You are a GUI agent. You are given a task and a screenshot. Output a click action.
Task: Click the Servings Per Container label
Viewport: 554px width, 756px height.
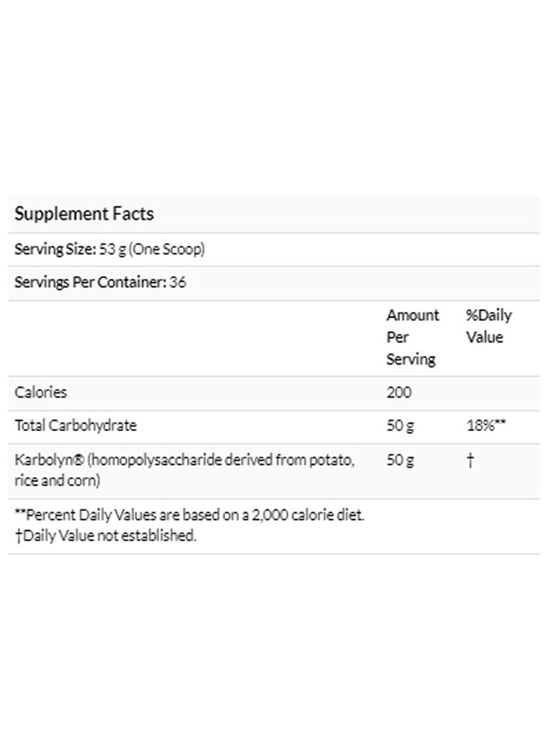tap(89, 283)
